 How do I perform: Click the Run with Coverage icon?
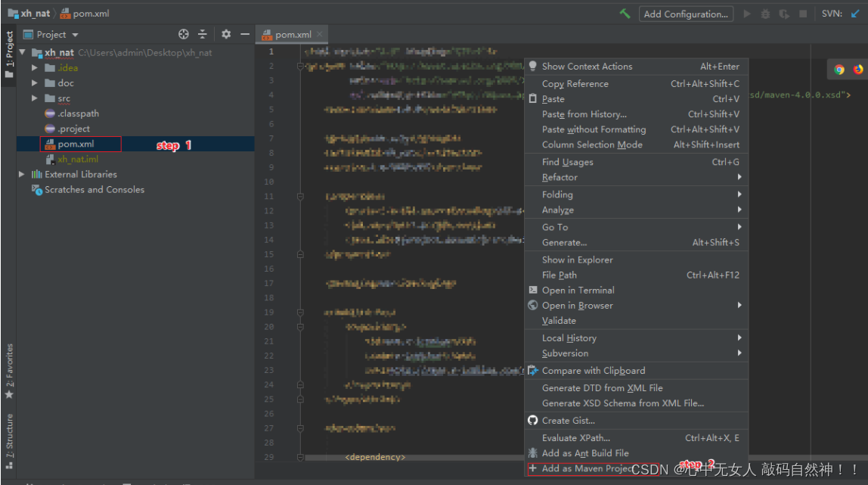click(x=784, y=14)
